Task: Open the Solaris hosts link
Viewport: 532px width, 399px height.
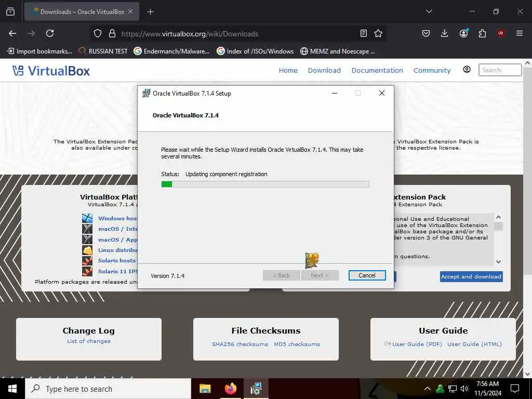Action: 117,261
